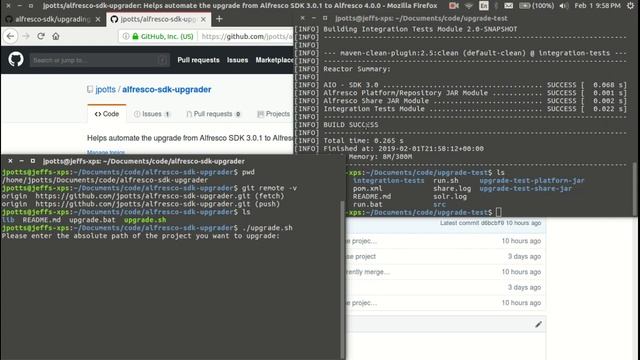Click upgrade.sh in the ls output
Viewport: 640px width, 360px height.
pyautogui.click(x=145, y=220)
